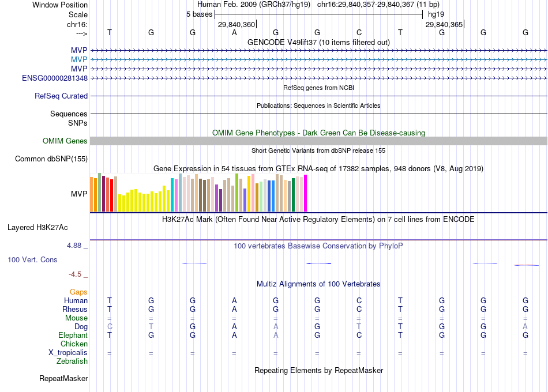Screen dimensions: 548x392
Task: Click the 29,840,365 position marker
Action: tap(445, 24)
